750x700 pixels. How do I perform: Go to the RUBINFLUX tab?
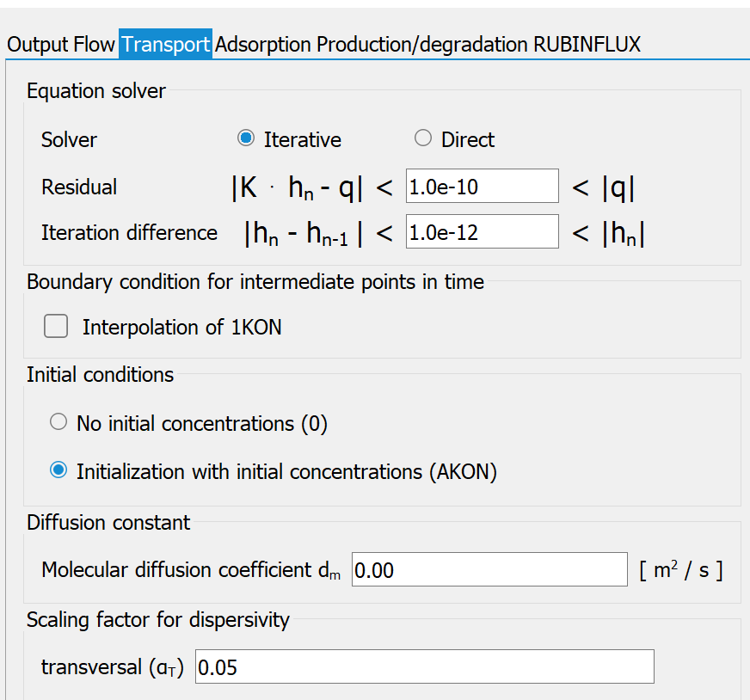click(587, 45)
